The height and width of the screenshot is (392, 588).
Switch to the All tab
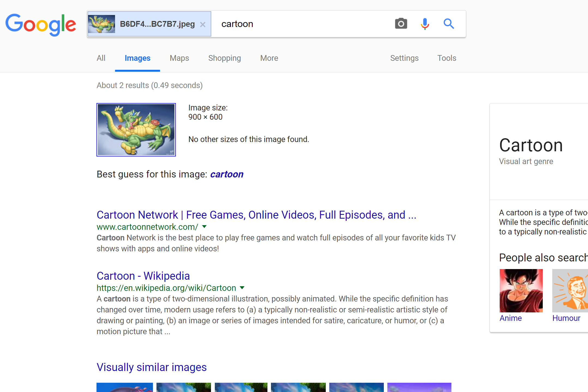(x=101, y=58)
